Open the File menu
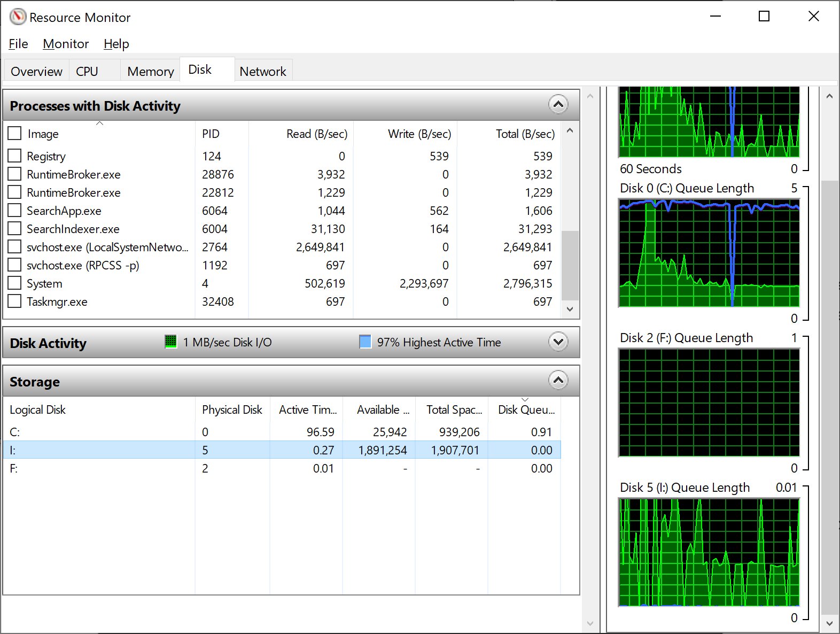Viewport: 840px width, 634px height. (18, 44)
